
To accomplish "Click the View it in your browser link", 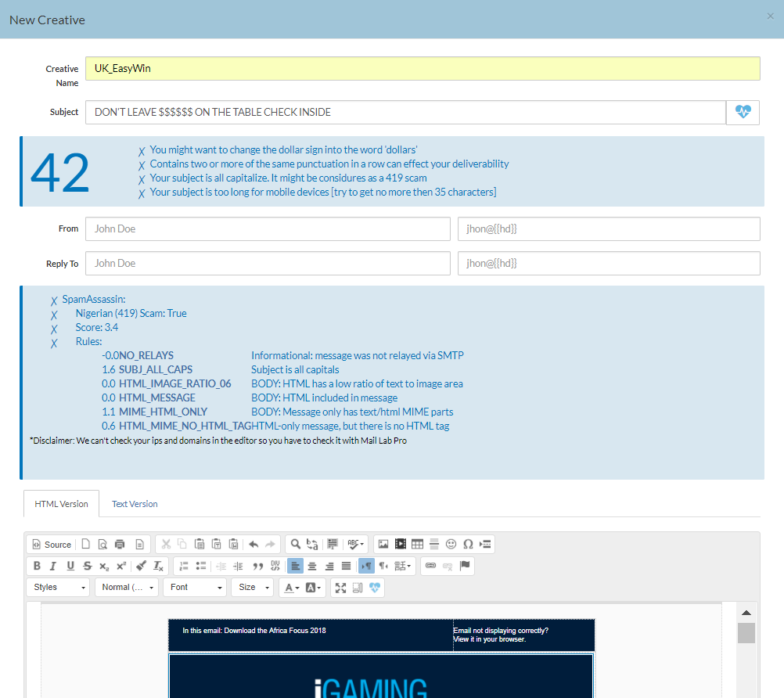I will click(490, 639).
